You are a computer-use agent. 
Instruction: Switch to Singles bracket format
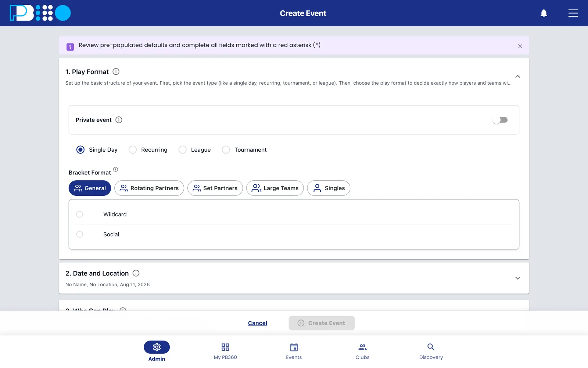(329, 188)
